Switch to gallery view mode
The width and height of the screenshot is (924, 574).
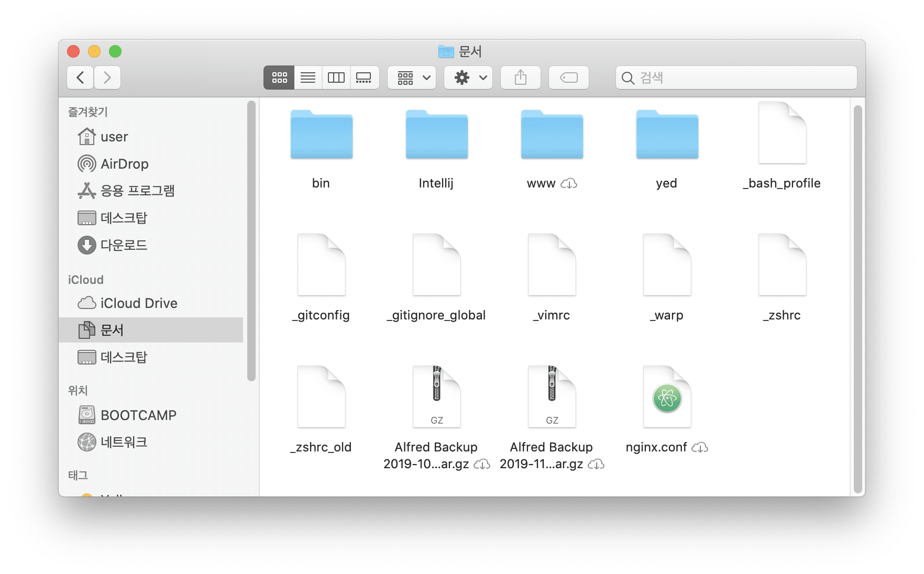click(x=364, y=78)
